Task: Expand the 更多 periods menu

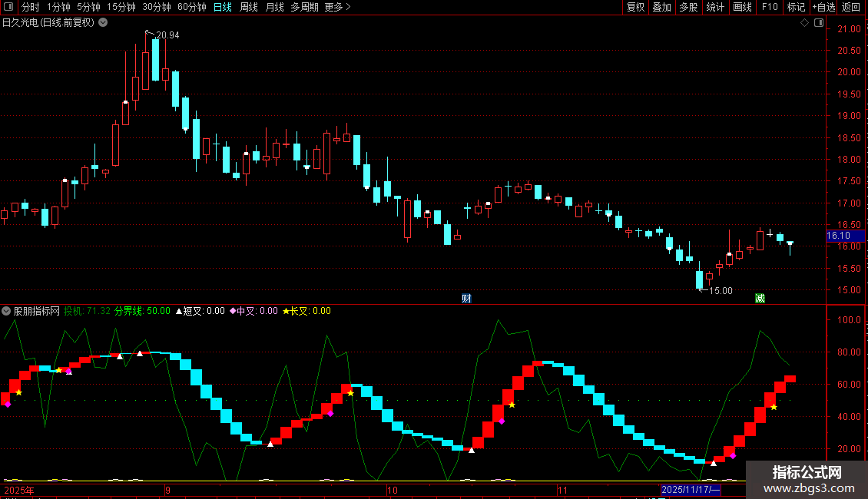Action: (338, 7)
